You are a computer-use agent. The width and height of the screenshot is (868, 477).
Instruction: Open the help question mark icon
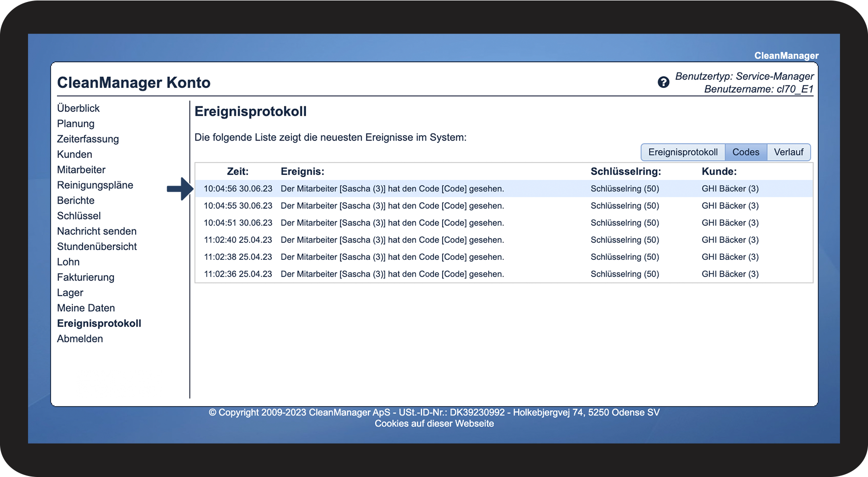coord(663,82)
